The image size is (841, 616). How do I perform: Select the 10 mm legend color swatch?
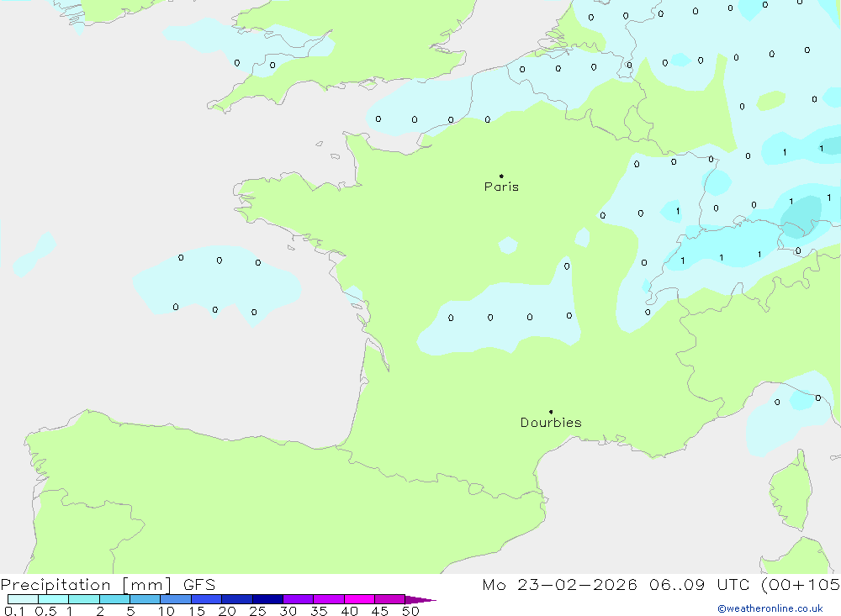(x=176, y=599)
